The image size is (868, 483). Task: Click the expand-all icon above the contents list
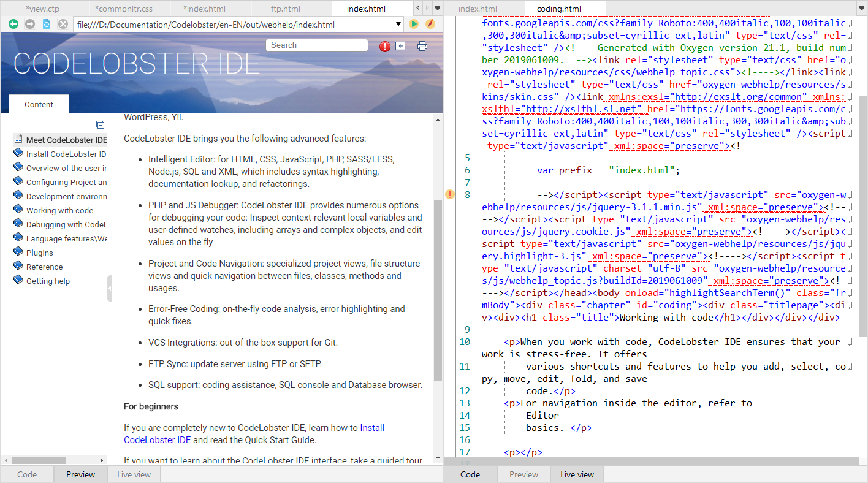click(101, 125)
